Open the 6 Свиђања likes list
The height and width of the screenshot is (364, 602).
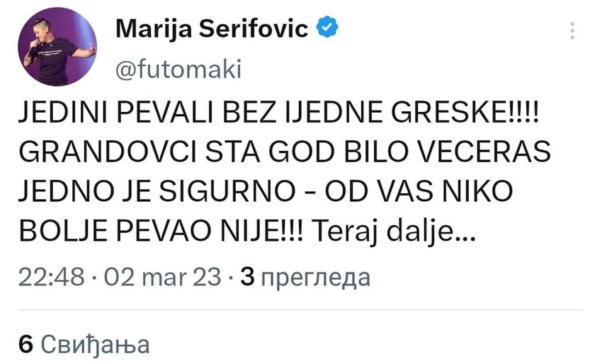(x=84, y=344)
